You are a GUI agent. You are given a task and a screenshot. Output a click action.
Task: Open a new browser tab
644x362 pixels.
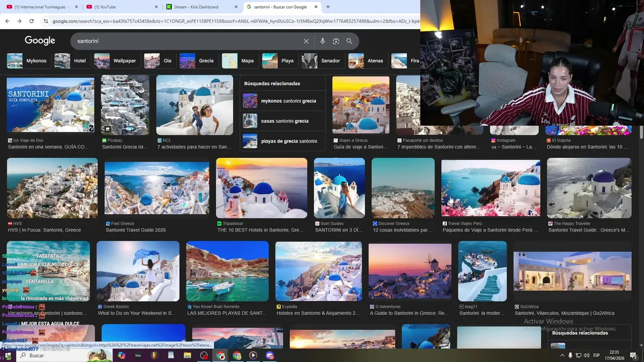(328, 7)
